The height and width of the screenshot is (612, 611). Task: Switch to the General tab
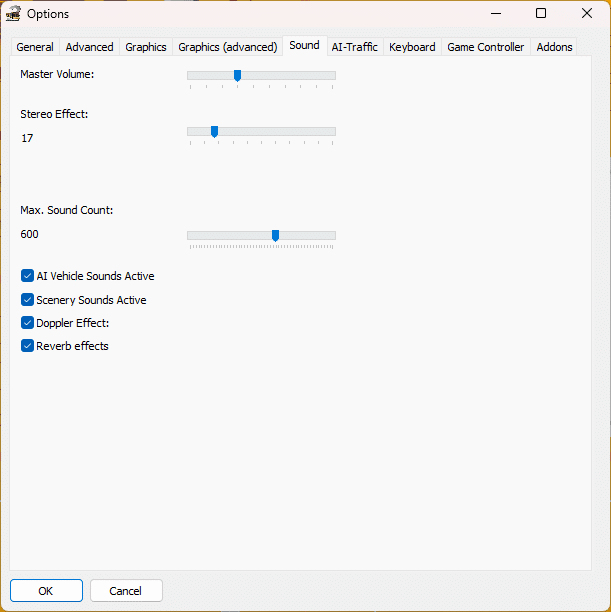pyautogui.click(x=35, y=47)
